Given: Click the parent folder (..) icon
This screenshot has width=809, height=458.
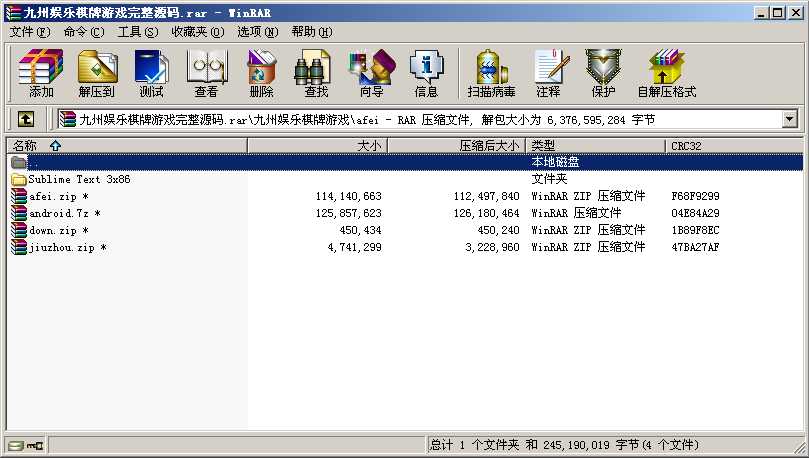Looking at the screenshot, I should coord(19,162).
